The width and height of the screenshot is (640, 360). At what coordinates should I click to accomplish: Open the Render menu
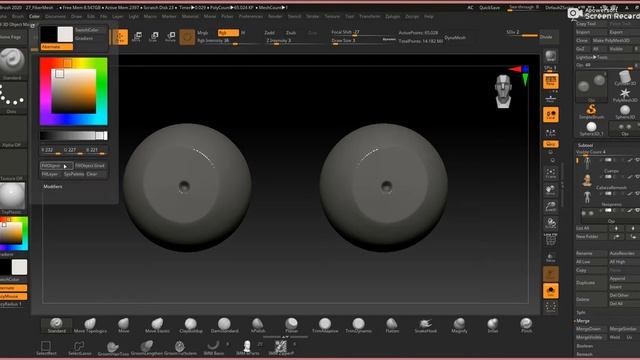[275, 17]
